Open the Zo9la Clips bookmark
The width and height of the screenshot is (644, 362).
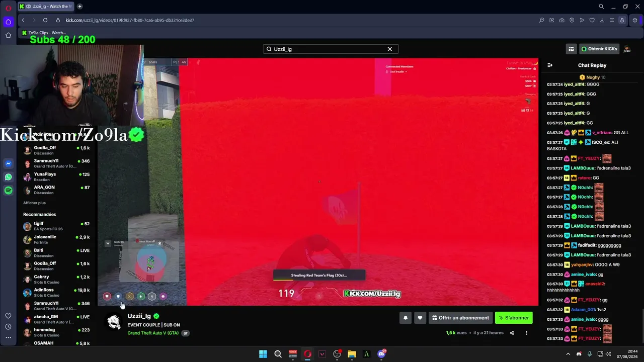click(x=44, y=33)
